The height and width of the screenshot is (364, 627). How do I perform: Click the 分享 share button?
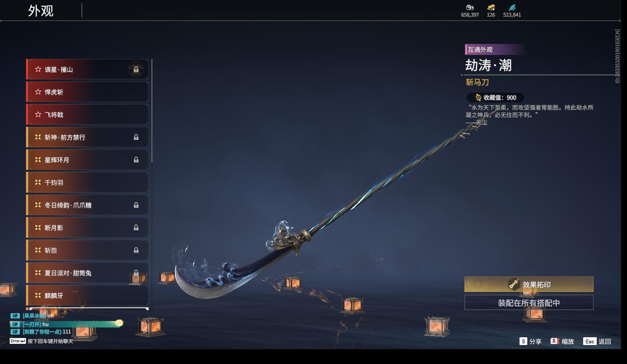530,341
